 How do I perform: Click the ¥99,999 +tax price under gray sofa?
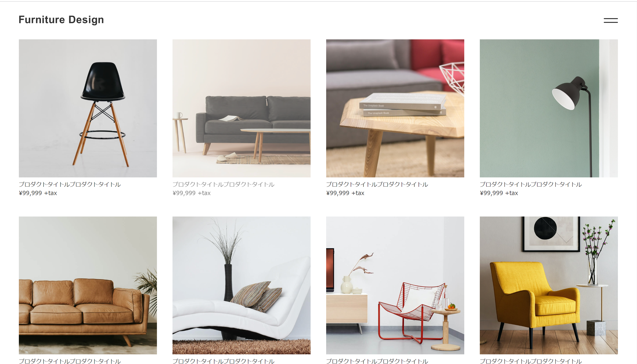(x=192, y=193)
